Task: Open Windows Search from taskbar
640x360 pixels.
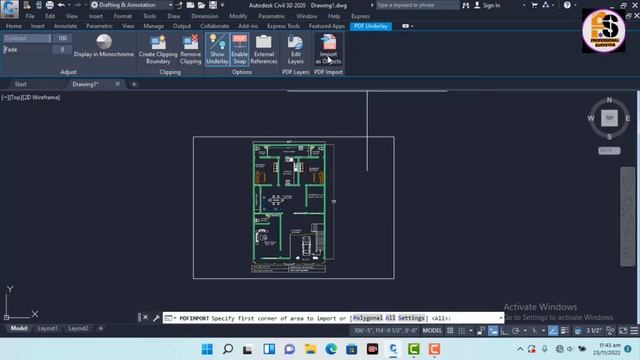Action: (228, 349)
